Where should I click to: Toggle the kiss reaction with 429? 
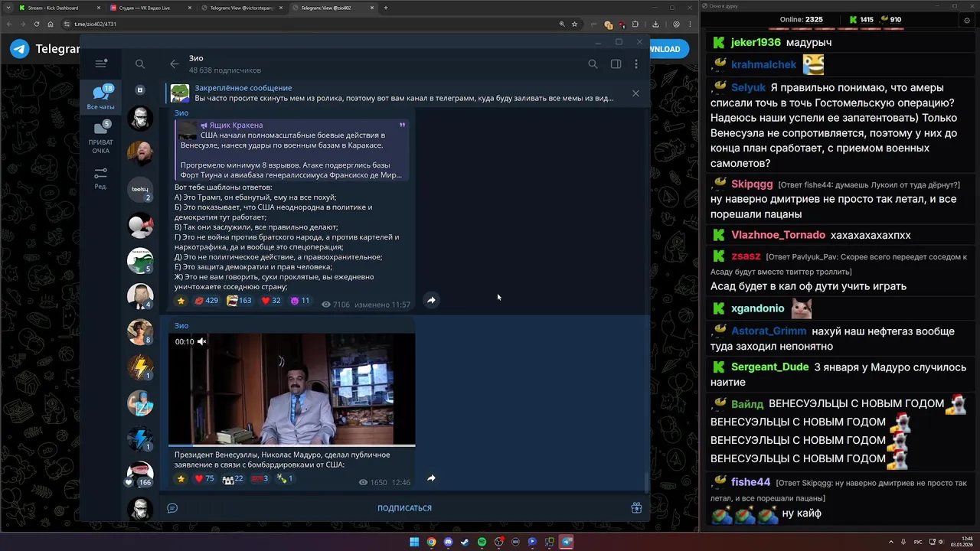tap(206, 301)
